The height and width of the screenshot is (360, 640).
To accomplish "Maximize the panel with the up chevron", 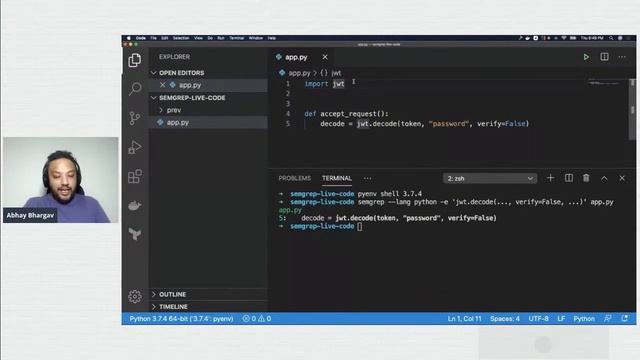I will click(604, 178).
